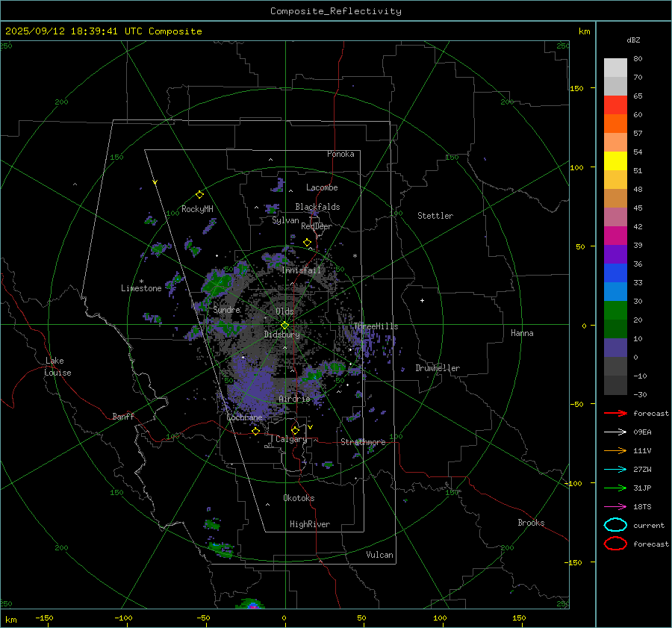This screenshot has height=628, width=672.
Task: Click the Calgary city label
Action: [291, 439]
